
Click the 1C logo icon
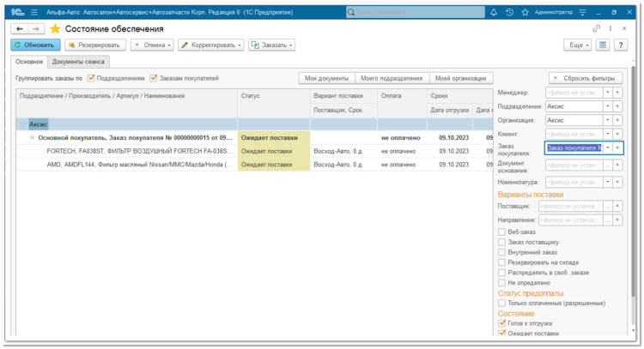17,12
